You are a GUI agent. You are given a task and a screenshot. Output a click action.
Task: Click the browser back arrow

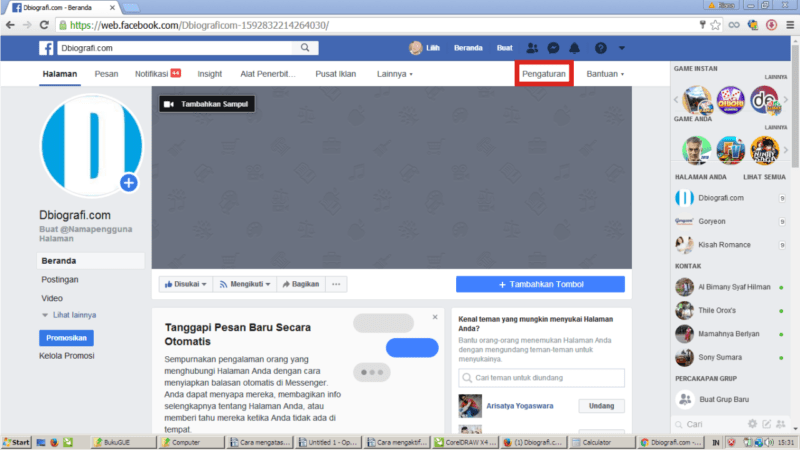click(x=10, y=25)
